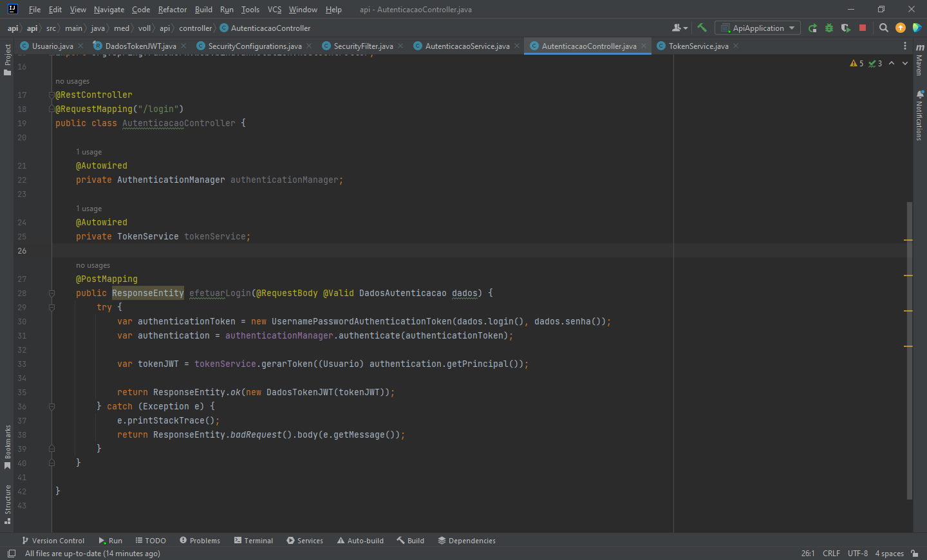Screen dimensions: 927x560
Task: Rerun ApiApplication with the green restart icon
Action: click(812, 28)
